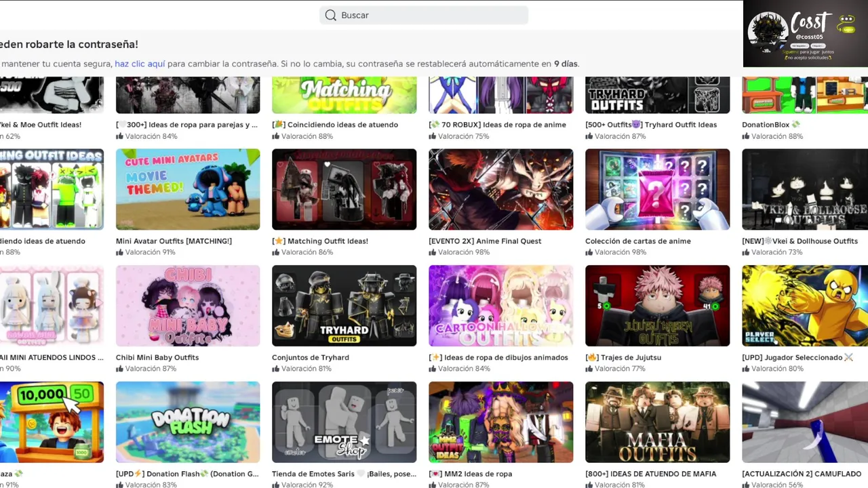
Task: Click '[⭐] Matching Outfit Ideas!' title
Action: pos(320,241)
